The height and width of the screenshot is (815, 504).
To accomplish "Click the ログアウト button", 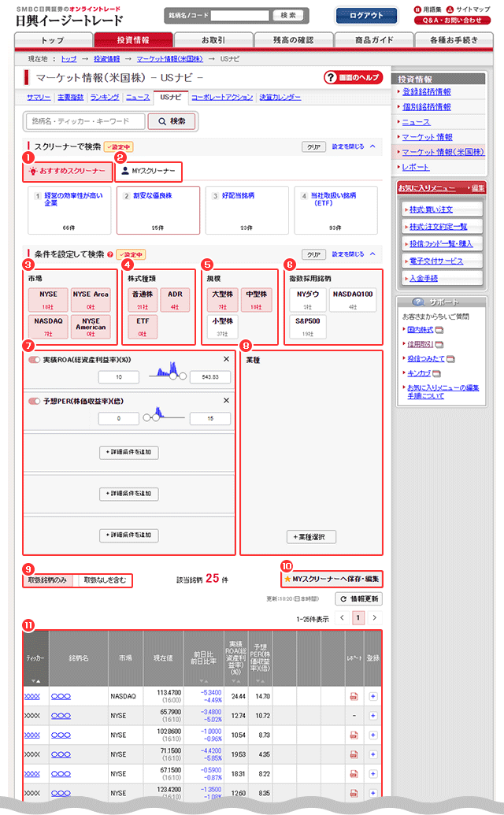I will pyautogui.click(x=365, y=15).
